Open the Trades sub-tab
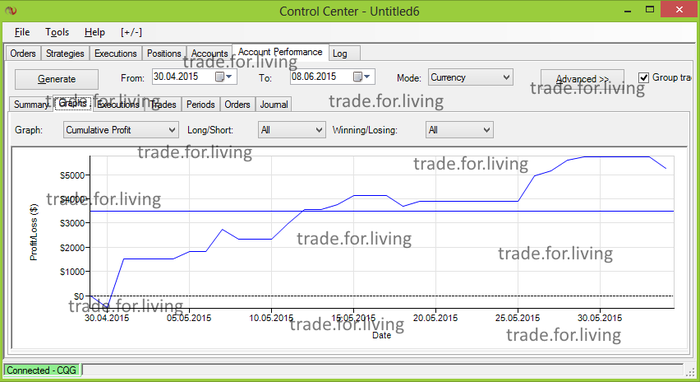The width and height of the screenshot is (700, 382). (163, 104)
